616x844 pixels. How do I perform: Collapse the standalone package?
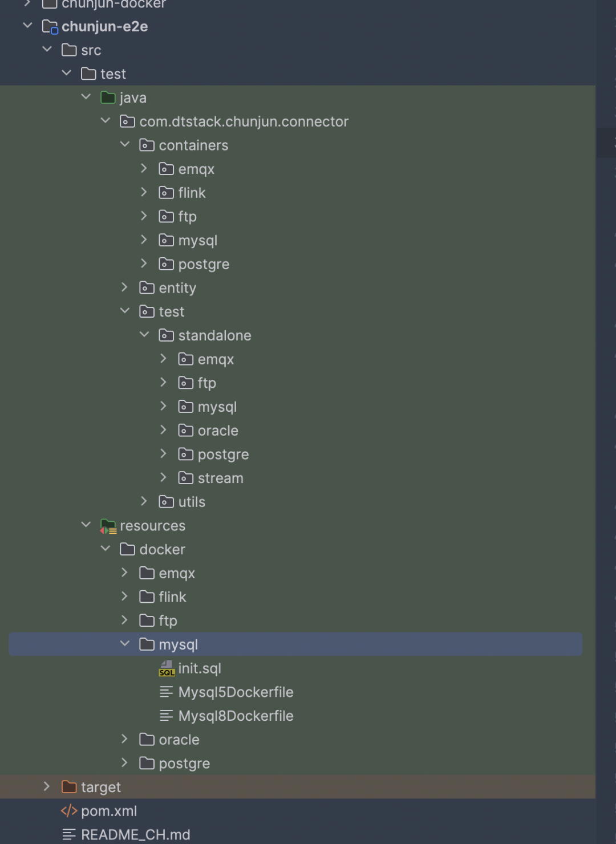(x=144, y=335)
